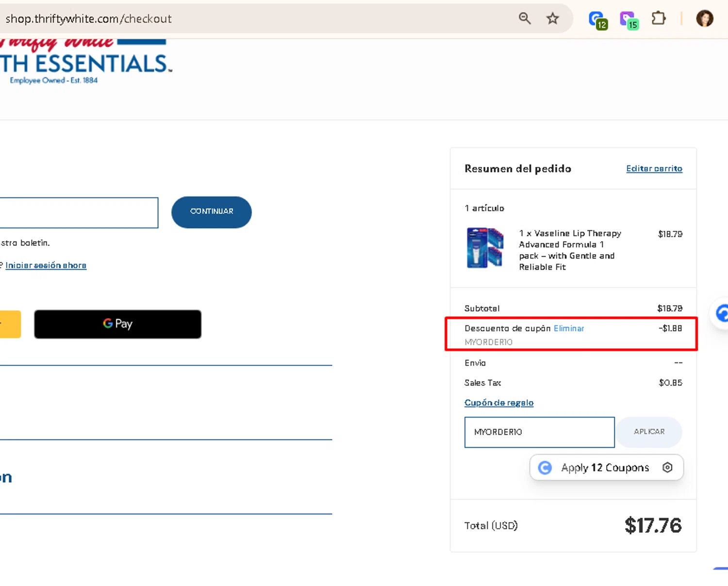Click the Sales Tax $0.85 value

click(670, 383)
